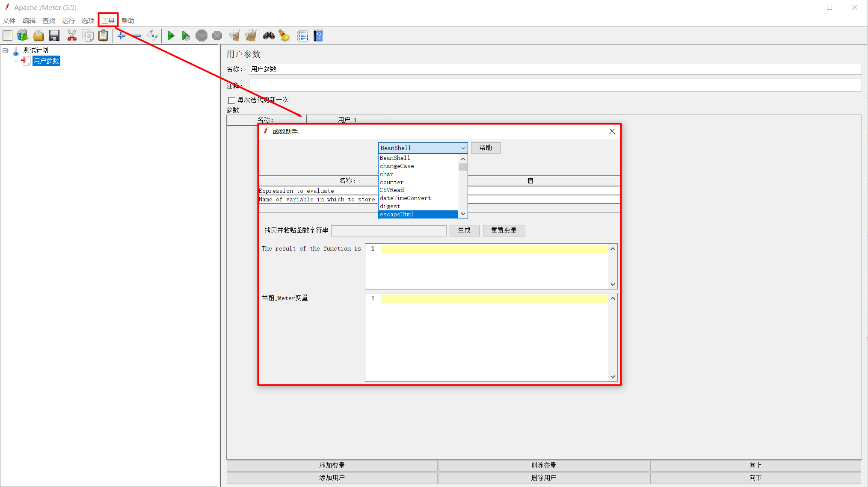Click the Copy icon in the toolbar
868x487 pixels.
88,36
